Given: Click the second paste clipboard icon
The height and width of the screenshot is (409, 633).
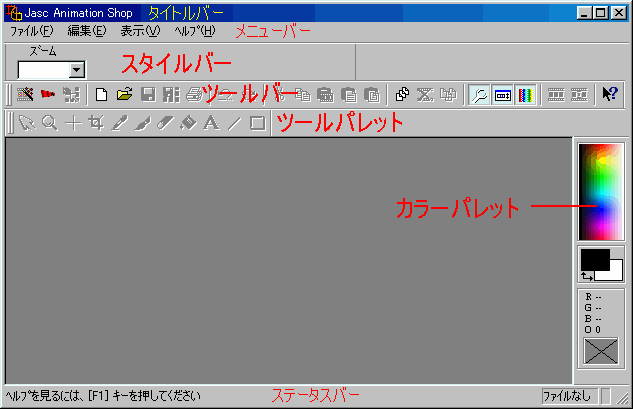Looking at the screenshot, I should point(348,95).
